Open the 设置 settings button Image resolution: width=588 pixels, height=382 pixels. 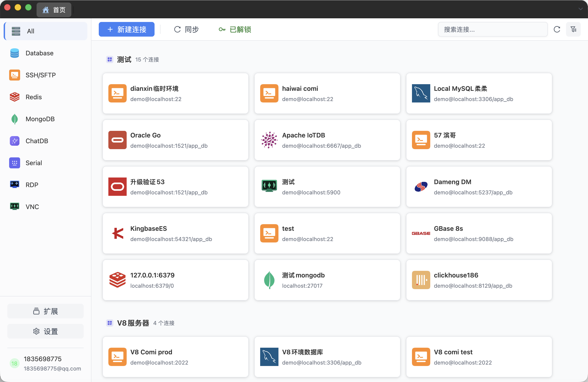[x=45, y=331]
